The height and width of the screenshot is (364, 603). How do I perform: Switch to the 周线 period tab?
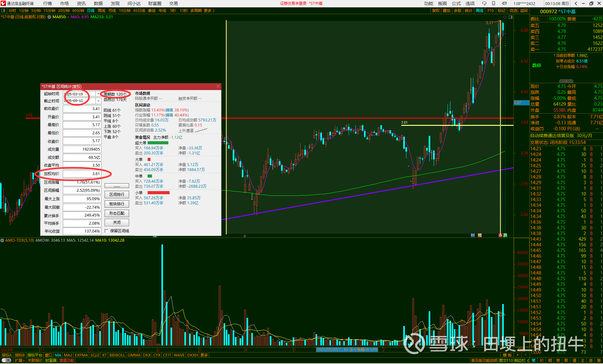tap(101, 11)
